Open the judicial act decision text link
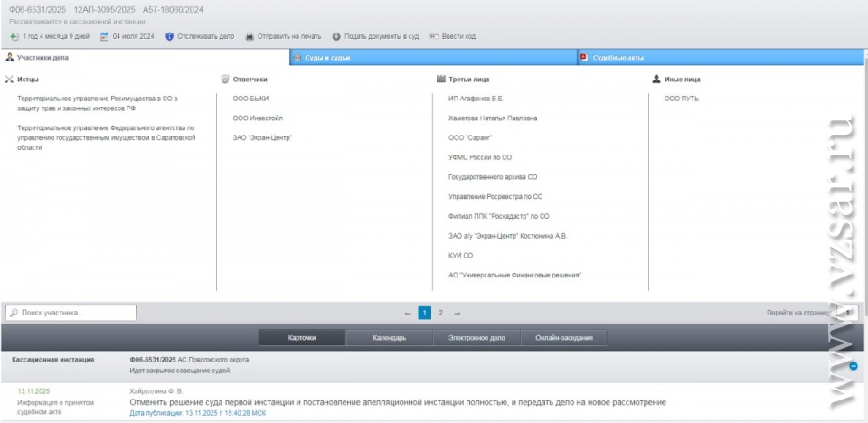 coord(398,401)
